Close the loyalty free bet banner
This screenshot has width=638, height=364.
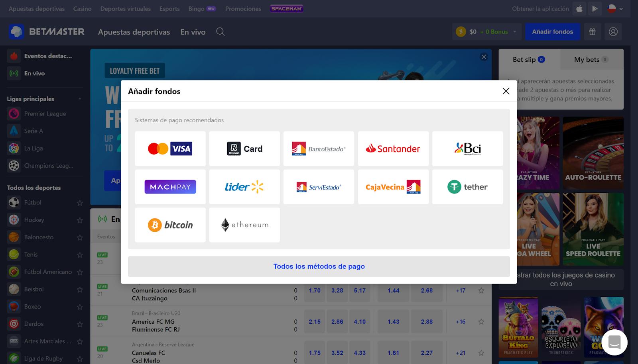pyautogui.click(x=484, y=57)
